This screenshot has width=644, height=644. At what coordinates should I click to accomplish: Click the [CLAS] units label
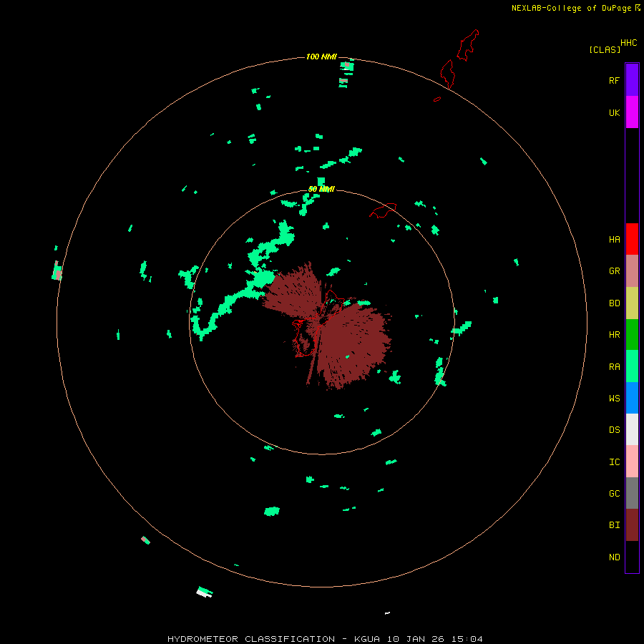click(605, 49)
